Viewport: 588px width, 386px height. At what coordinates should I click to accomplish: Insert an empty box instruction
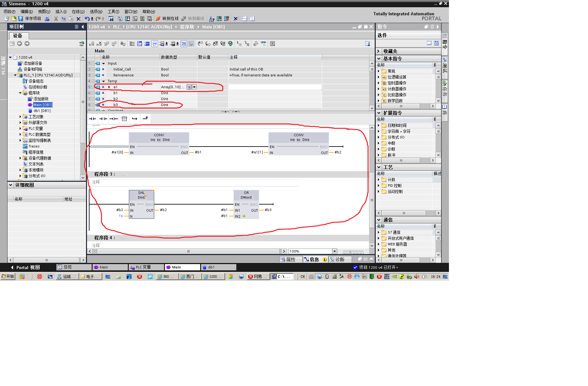(124, 119)
